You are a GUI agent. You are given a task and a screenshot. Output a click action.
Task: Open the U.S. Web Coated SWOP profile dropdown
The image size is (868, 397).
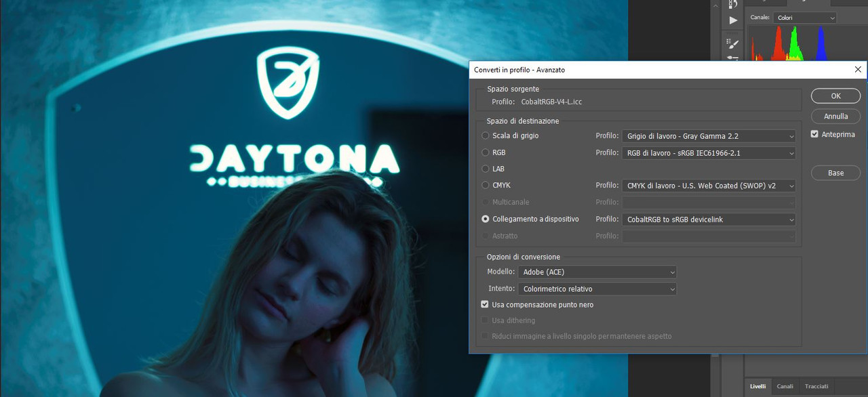(x=708, y=186)
